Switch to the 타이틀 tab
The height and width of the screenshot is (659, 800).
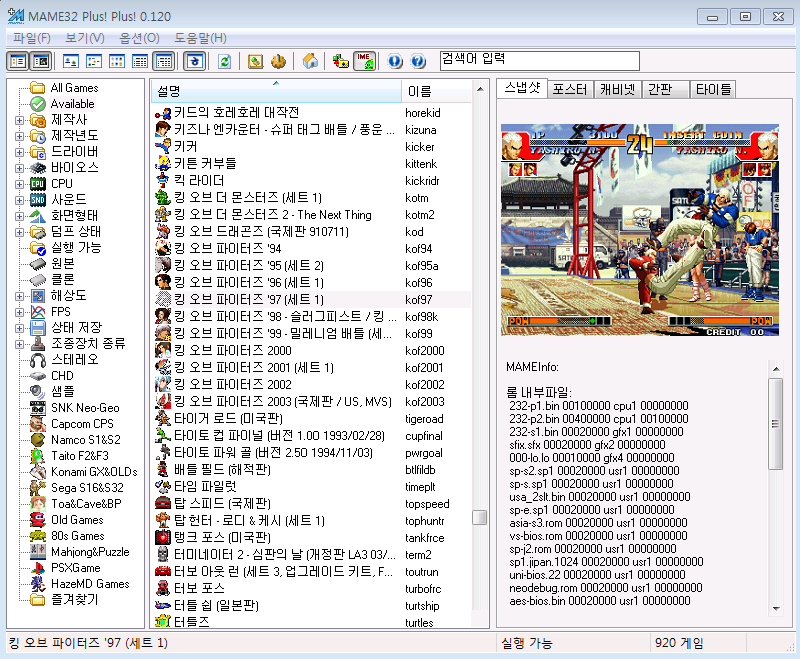713,90
